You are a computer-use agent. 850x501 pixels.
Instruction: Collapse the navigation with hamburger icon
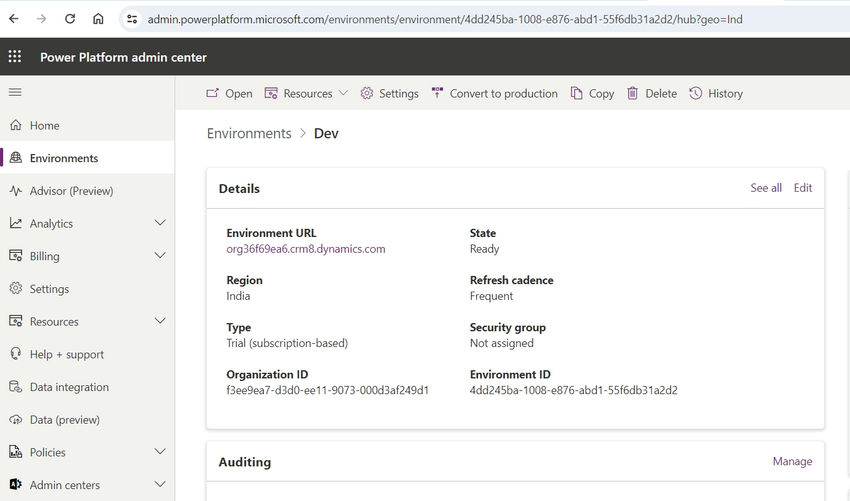[15, 92]
